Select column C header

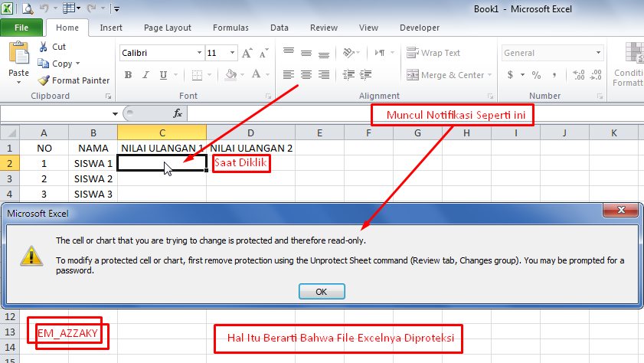(x=162, y=132)
